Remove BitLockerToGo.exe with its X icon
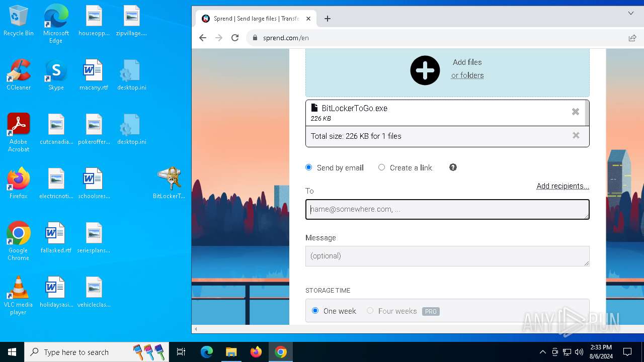 coord(576,112)
